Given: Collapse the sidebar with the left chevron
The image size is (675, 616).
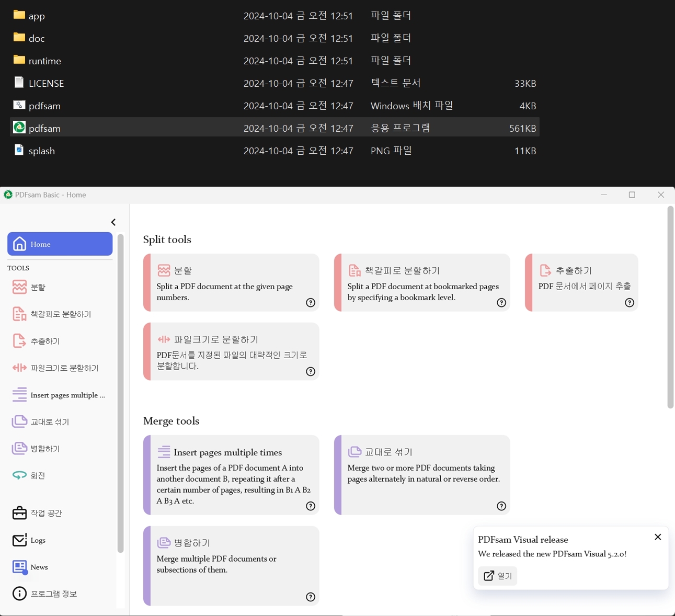Looking at the screenshot, I should (x=113, y=222).
